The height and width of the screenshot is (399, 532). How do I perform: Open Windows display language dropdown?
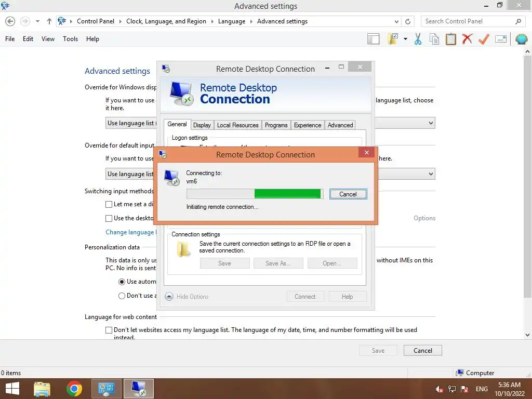click(x=431, y=123)
